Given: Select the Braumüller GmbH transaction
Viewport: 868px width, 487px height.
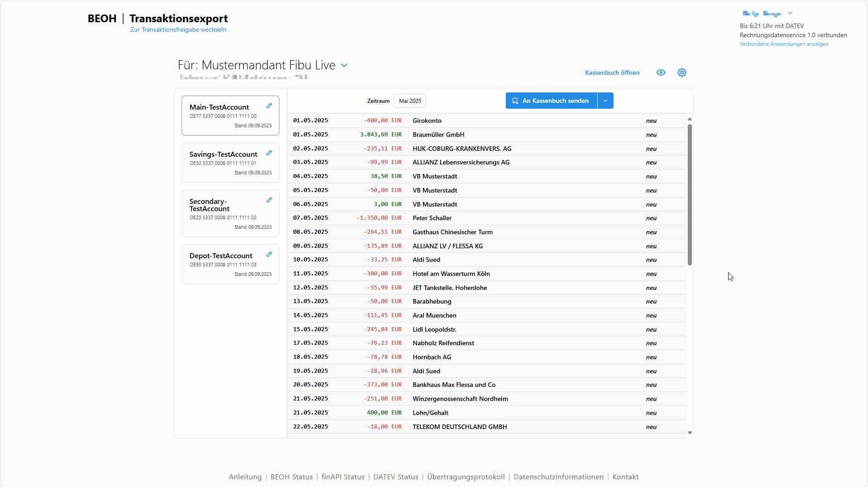Looking at the screenshot, I should (487, 135).
